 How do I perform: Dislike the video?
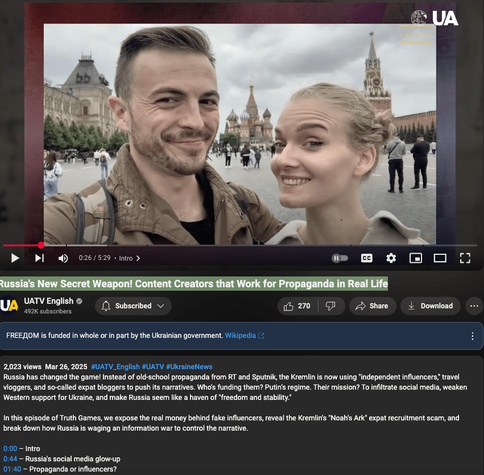330,306
